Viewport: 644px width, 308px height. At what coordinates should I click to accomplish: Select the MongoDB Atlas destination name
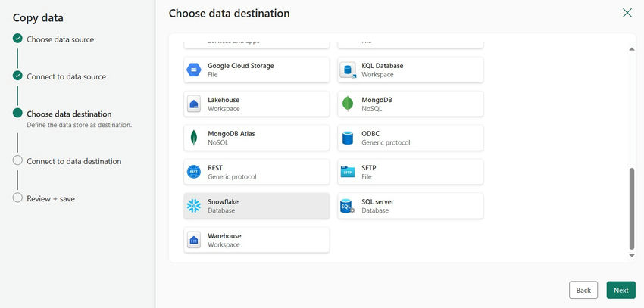[231, 134]
